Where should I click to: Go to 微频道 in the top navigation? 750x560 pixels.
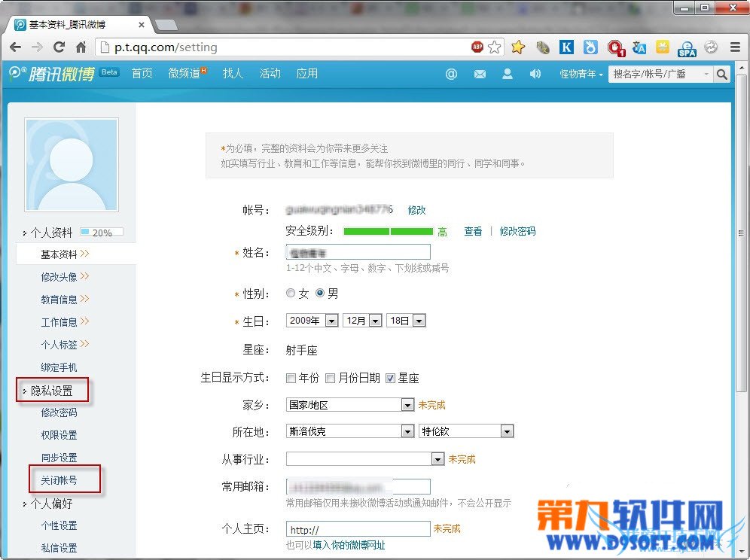(x=187, y=74)
